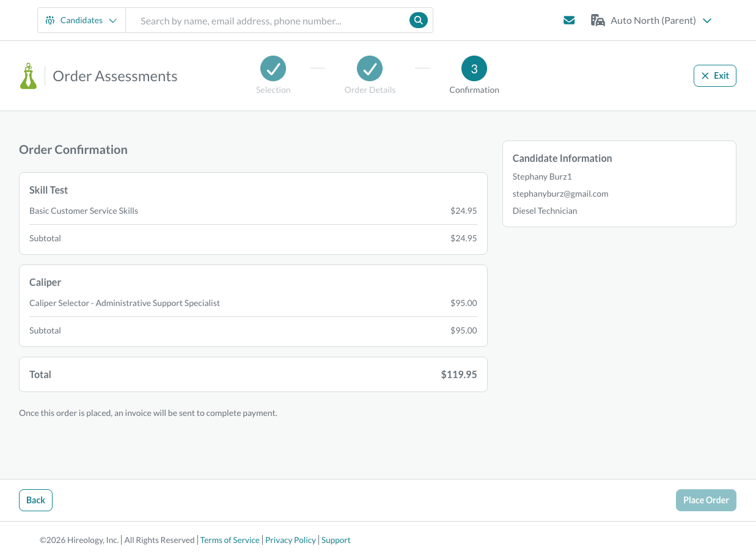The image size is (756, 554).
Task: Click the Diesel Technician job title
Action: pyautogui.click(x=545, y=211)
